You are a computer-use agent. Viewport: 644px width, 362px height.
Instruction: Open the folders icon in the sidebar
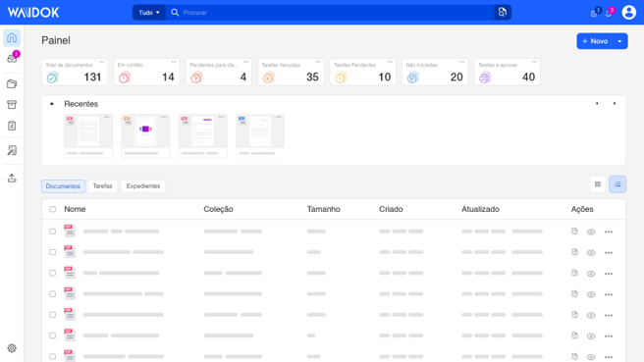click(x=12, y=83)
